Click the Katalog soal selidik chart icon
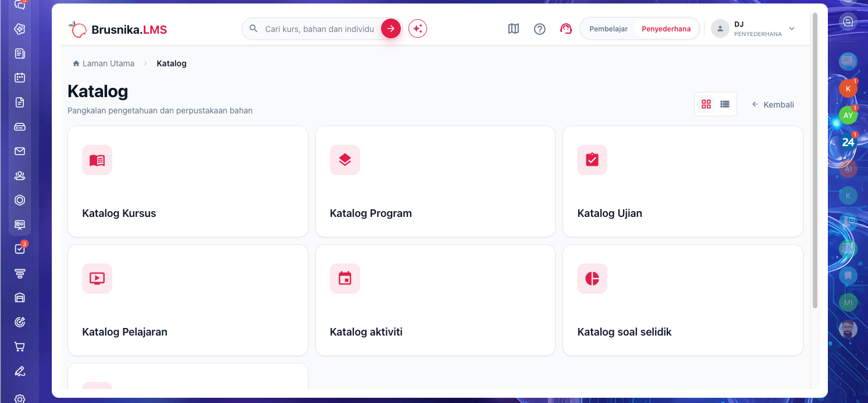The height and width of the screenshot is (403, 868). 592,279
